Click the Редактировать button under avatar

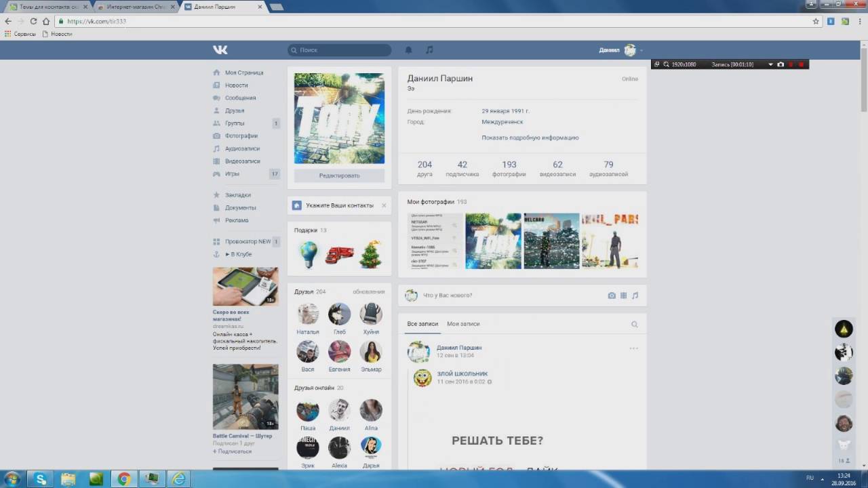pyautogui.click(x=339, y=176)
